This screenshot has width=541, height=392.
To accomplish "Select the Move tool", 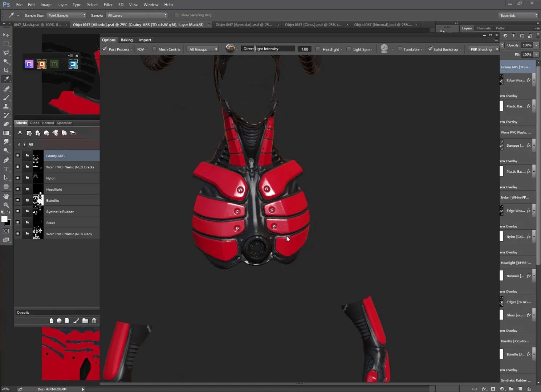I will 6,35.
